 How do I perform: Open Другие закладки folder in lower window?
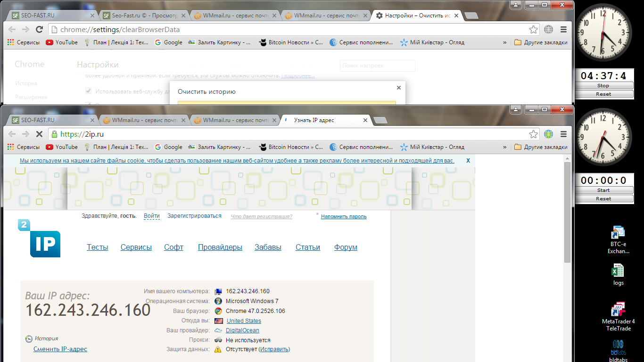click(x=541, y=147)
